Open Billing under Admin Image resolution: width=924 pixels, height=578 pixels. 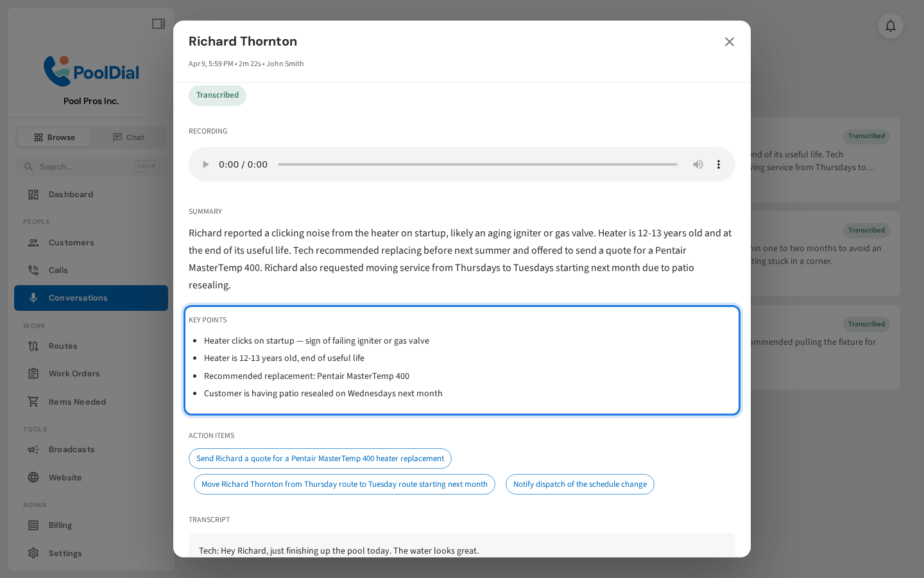click(x=60, y=525)
